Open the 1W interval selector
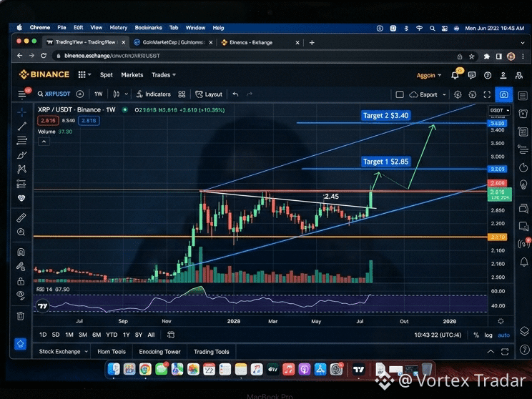Image resolution: width=532 pixels, height=399 pixels. 99,94
